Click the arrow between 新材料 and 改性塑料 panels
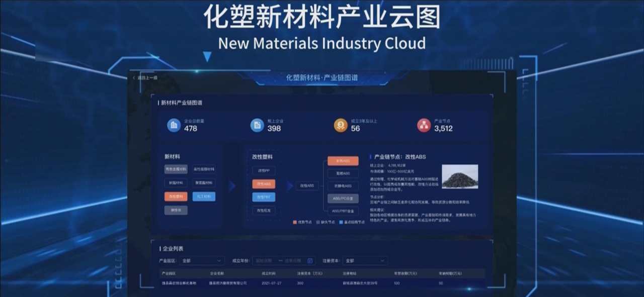The width and height of the screenshot is (644, 297). click(x=232, y=186)
